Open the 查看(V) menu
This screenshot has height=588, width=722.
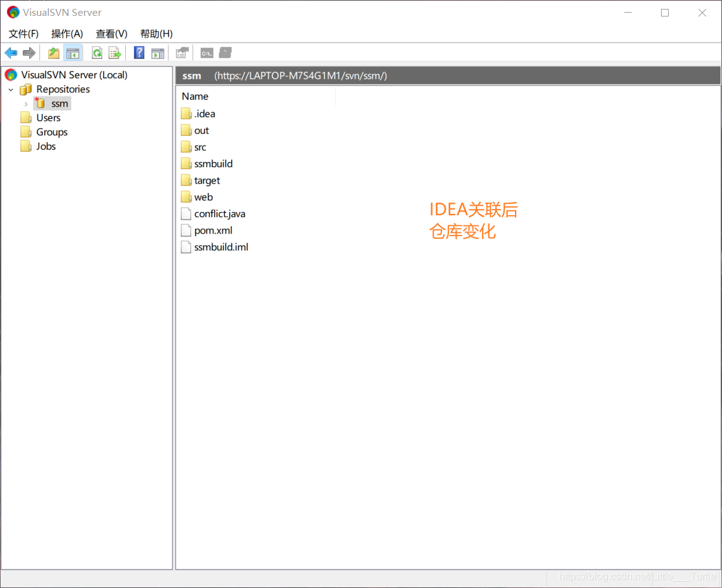click(111, 34)
